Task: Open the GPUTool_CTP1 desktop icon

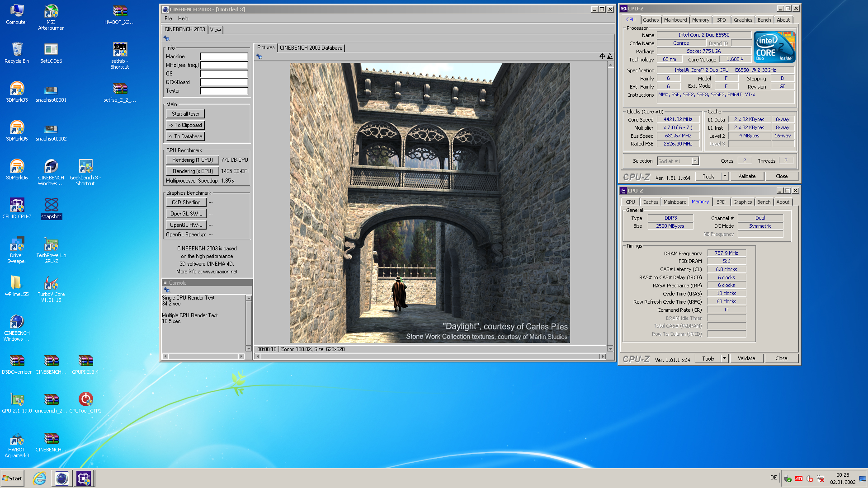Action: 85,403
